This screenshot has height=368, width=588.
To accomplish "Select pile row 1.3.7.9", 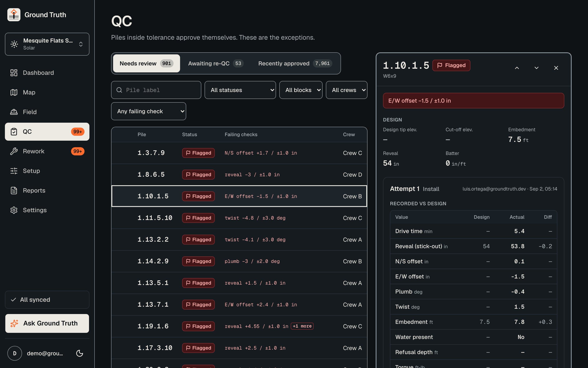I will click(239, 153).
